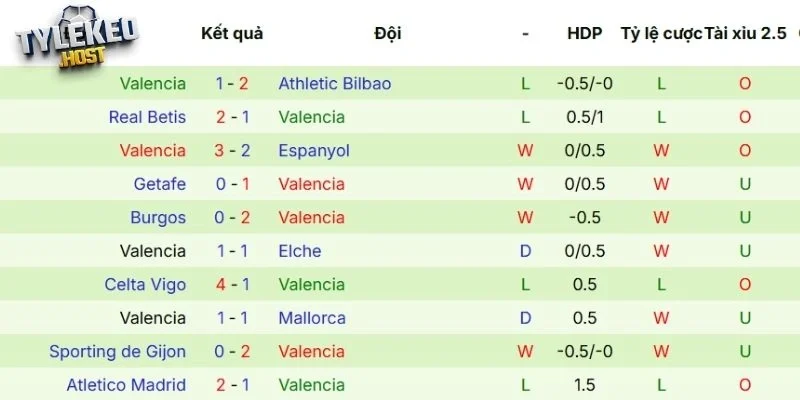The width and height of the screenshot is (800, 400).
Task: Click the Burgos team name
Action: tap(158, 217)
